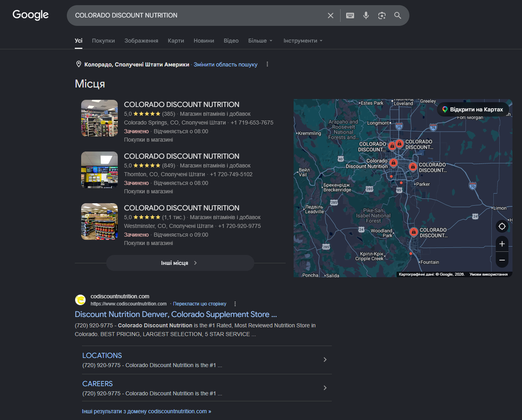Click the (849) review count
Screen dimensions: 522x420
point(169,165)
